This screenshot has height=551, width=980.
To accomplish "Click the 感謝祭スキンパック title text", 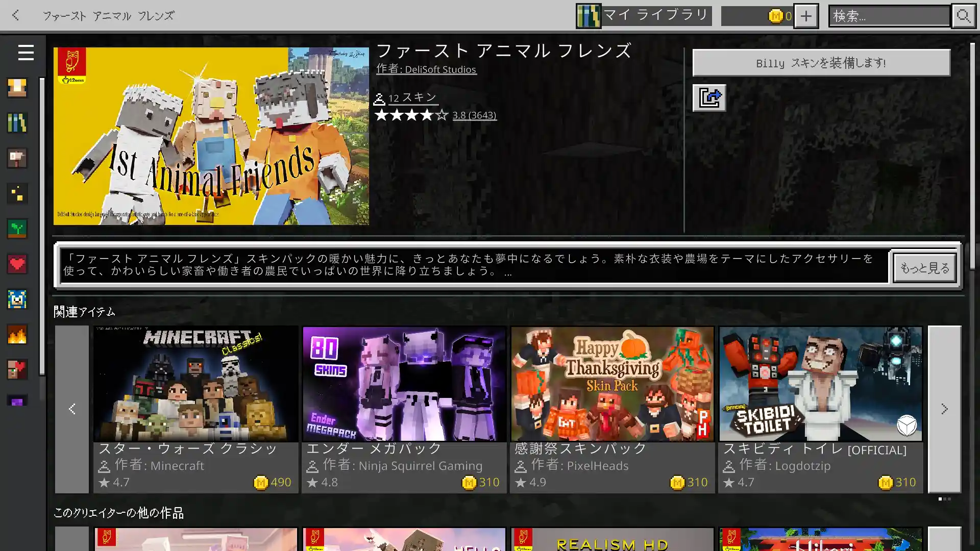I will [x=580, y=448].
